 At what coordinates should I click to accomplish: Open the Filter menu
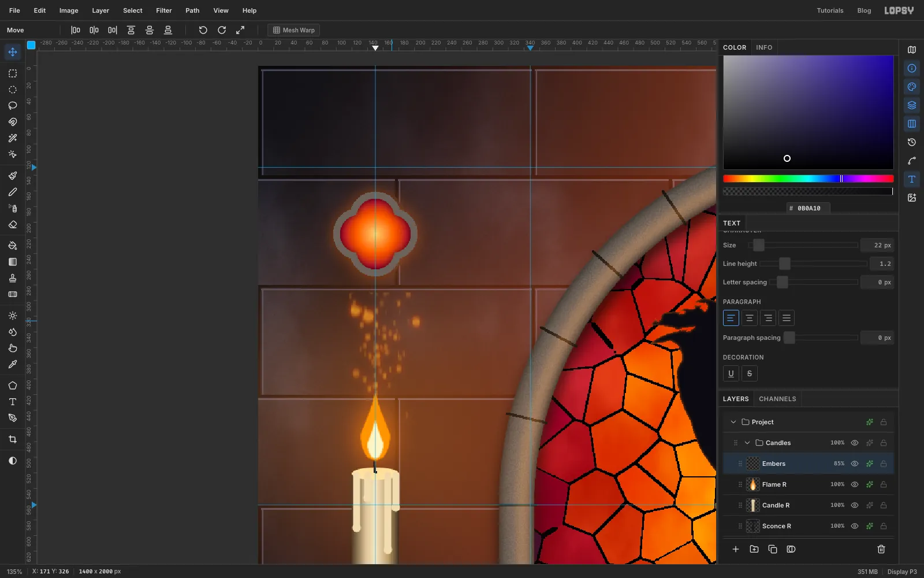click(164, 10)
